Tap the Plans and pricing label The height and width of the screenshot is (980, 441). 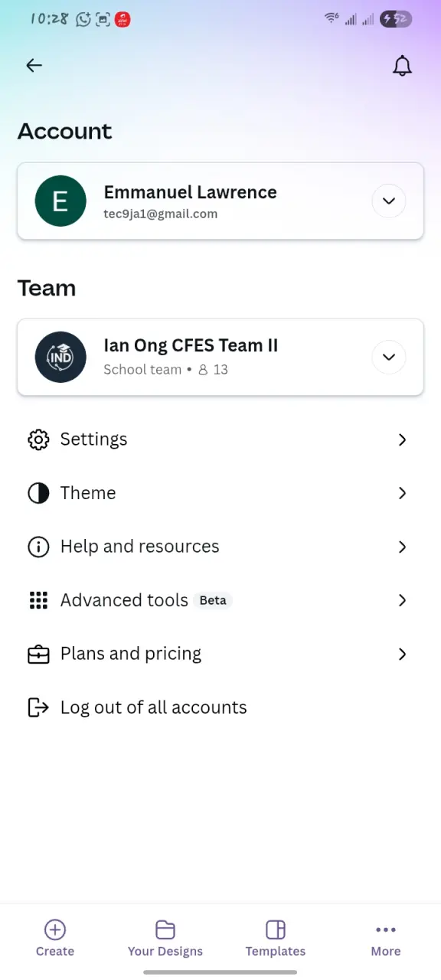point(131,654)
